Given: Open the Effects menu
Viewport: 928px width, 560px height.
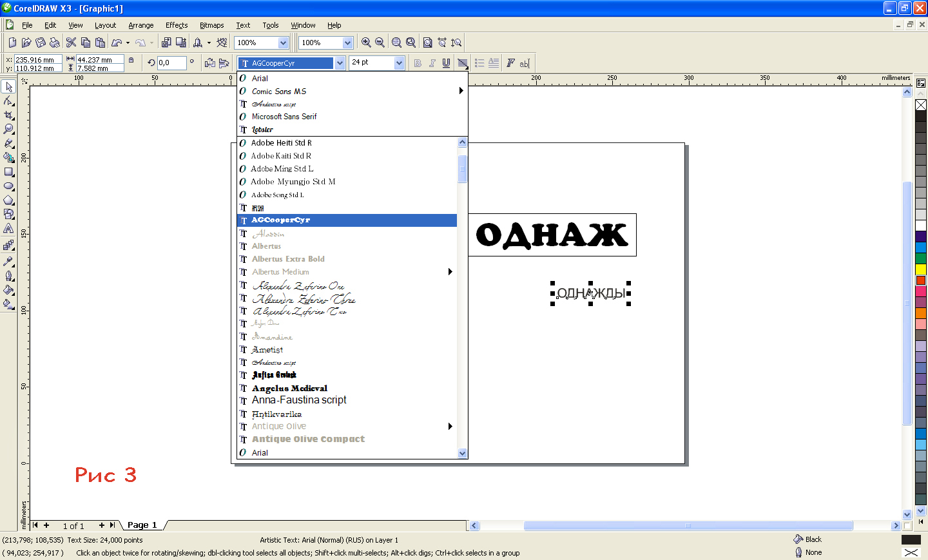Looking at the screenshot, I should pyautogui.click(x=177, y=25).
